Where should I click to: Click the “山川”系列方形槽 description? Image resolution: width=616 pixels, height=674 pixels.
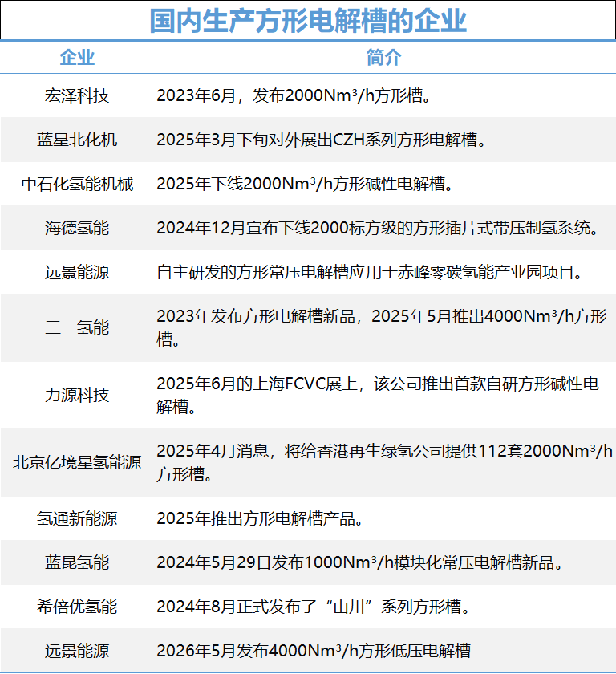pos(314,607)
